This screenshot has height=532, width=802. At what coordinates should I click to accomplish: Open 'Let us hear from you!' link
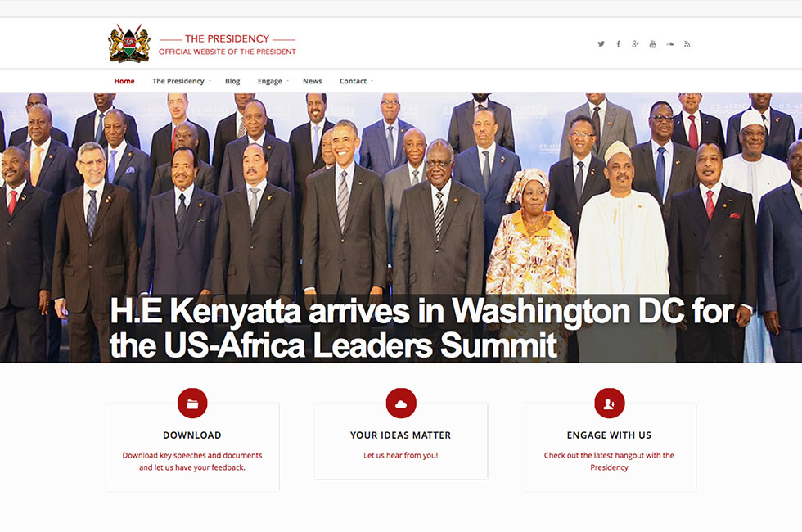(401, 455)
